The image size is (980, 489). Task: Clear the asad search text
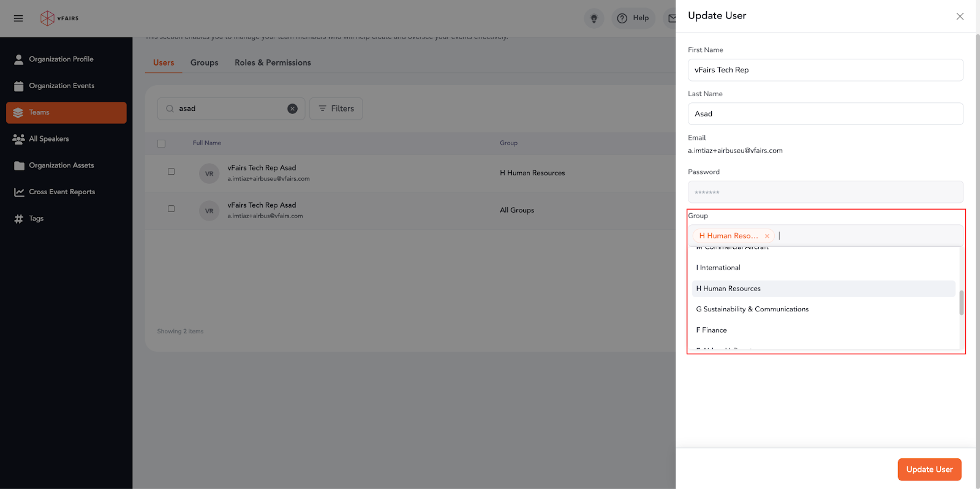[292, 108]
